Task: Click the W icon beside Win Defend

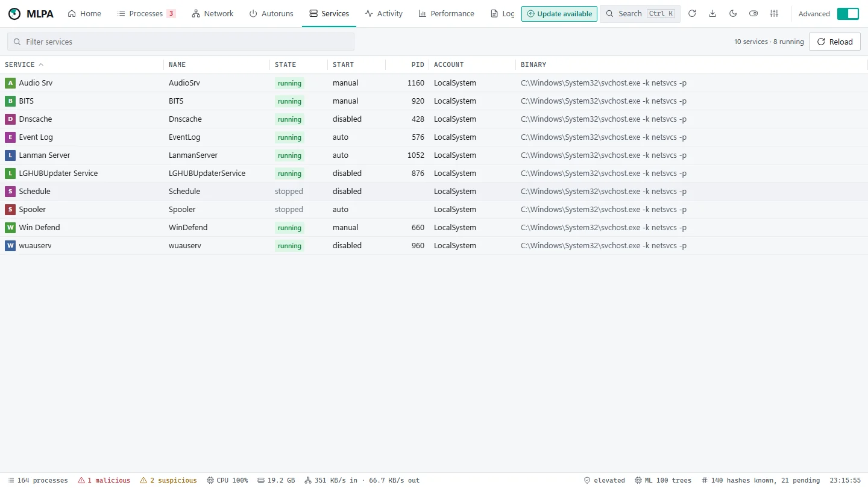Action: pos(10,228)
